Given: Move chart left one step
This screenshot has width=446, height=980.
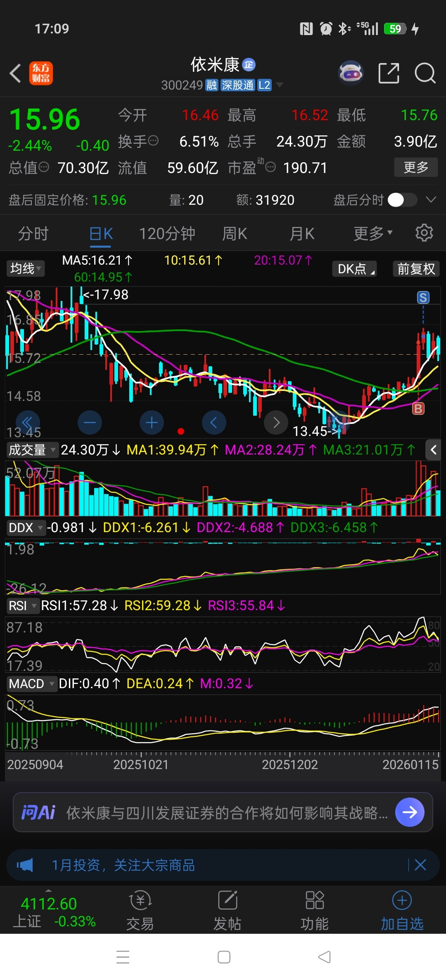Looking at the screenshot, I should pos(214,422).
